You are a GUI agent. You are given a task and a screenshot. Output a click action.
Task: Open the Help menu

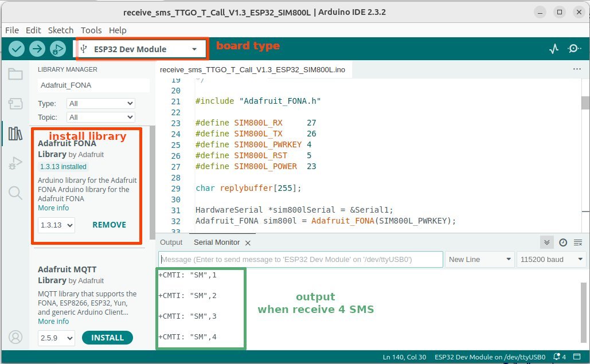pos(118,30)
